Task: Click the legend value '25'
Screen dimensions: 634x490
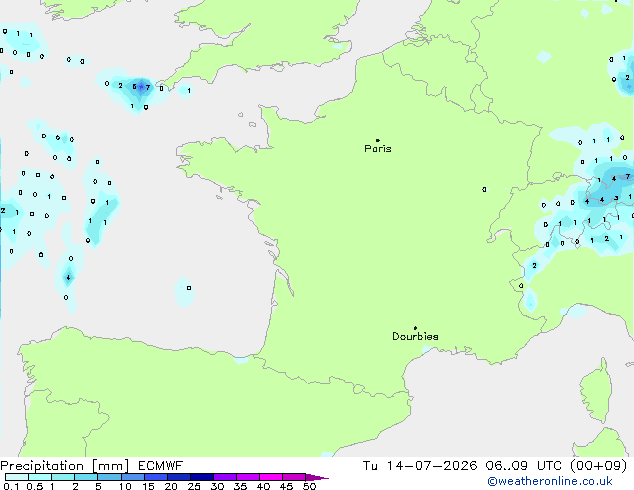Action: tap(194, 486)
